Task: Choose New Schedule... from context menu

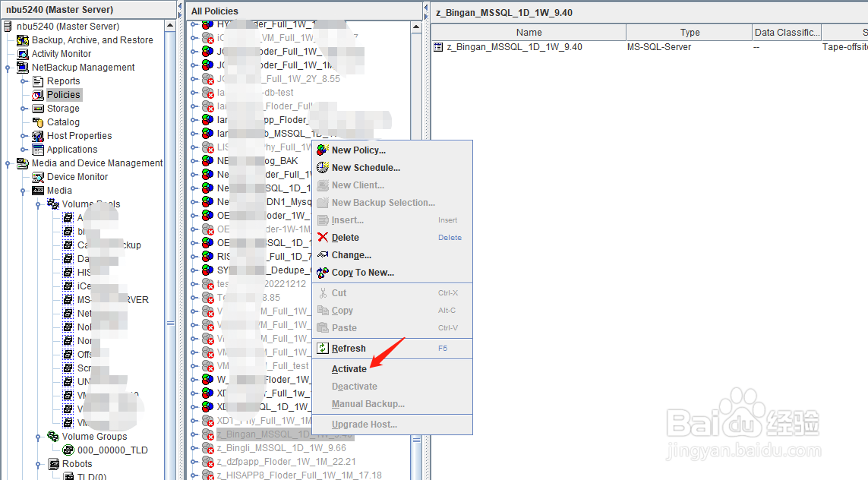Action: pyautogui.click(x=366, y=168)
